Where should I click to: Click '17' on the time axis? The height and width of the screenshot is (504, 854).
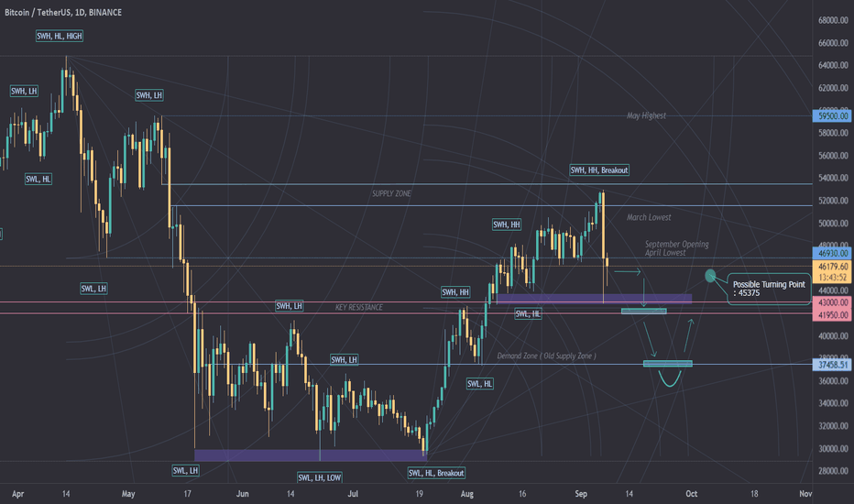pyautogui.click(x=187, y=494)
